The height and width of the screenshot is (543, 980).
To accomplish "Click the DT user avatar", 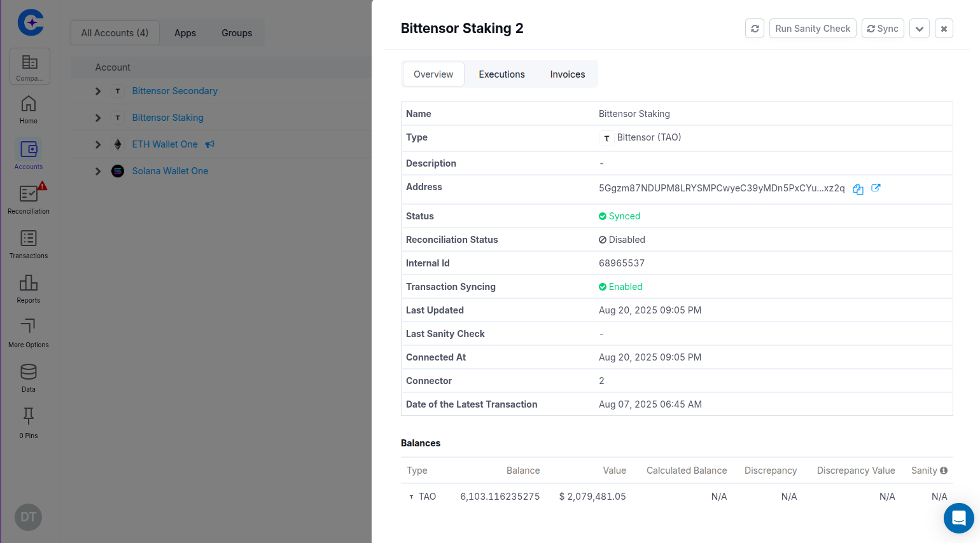I will click(x=28, y=517).
